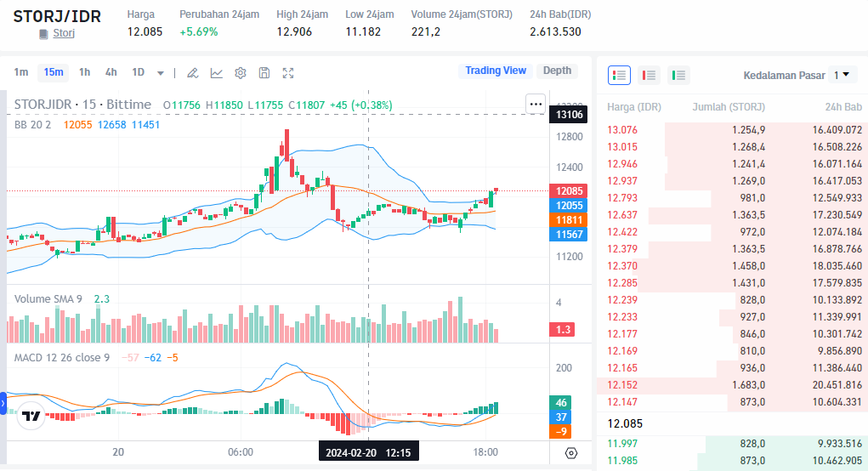868x471 pixels.
Task: Click the 221,2 Volume 24jam value
Action: pos(426,32)
